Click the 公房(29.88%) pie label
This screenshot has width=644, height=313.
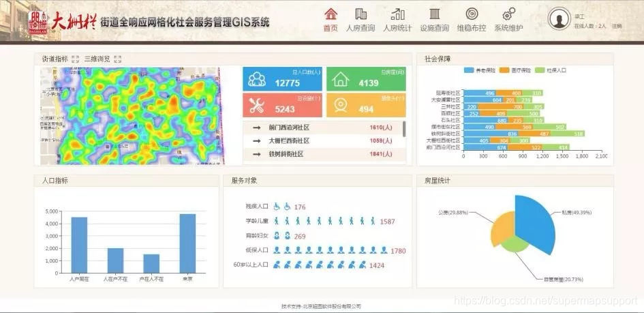453,212
